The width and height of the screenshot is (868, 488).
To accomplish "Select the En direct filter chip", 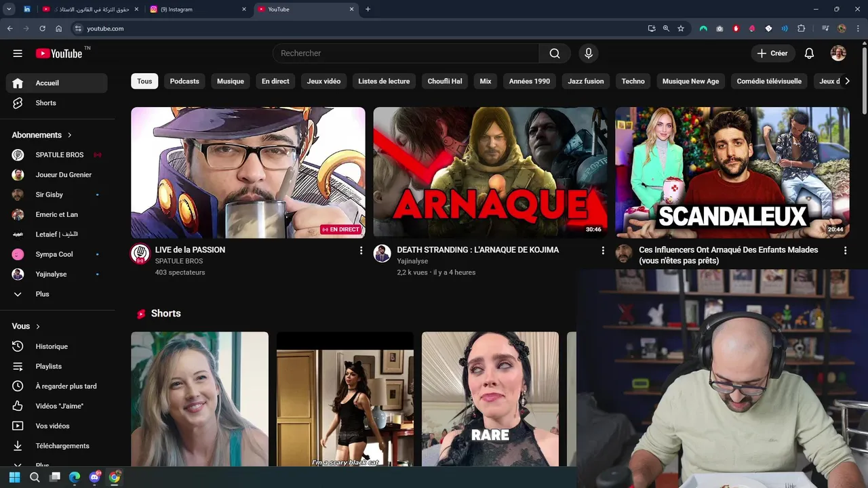I will point(275,81).
